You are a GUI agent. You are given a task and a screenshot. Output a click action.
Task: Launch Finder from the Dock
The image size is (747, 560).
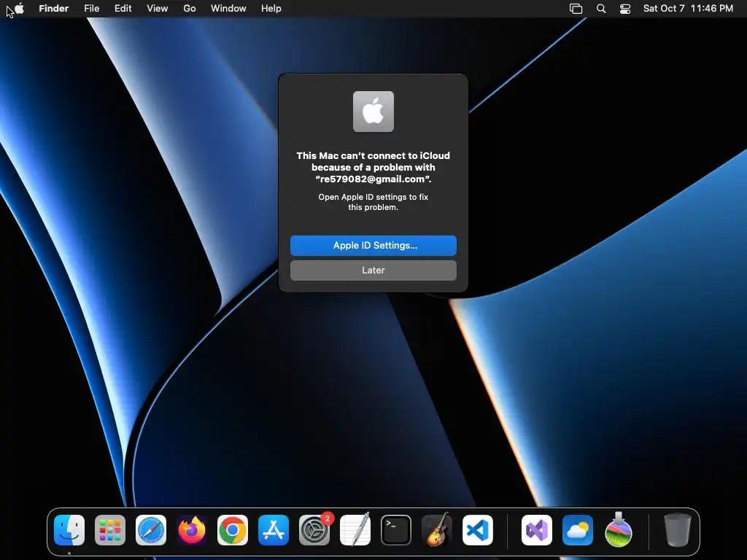point(69,530)
